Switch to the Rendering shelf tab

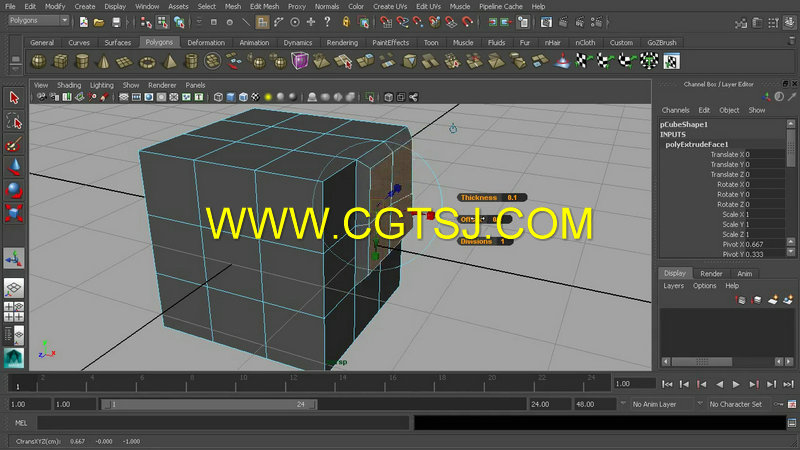tap(342, 43)
